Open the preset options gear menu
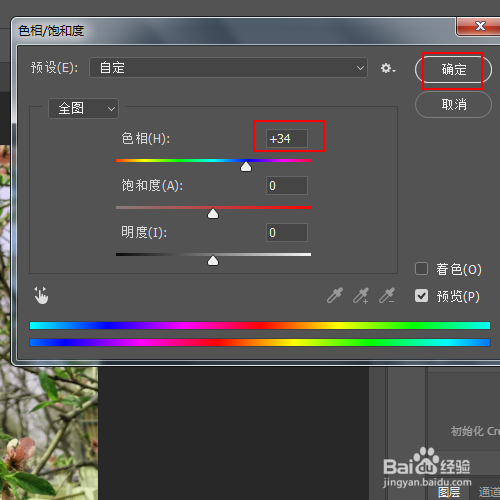Image resolution: width=500 pixels, height=500 pixels. pyautogui.click(x=388, y=68)
